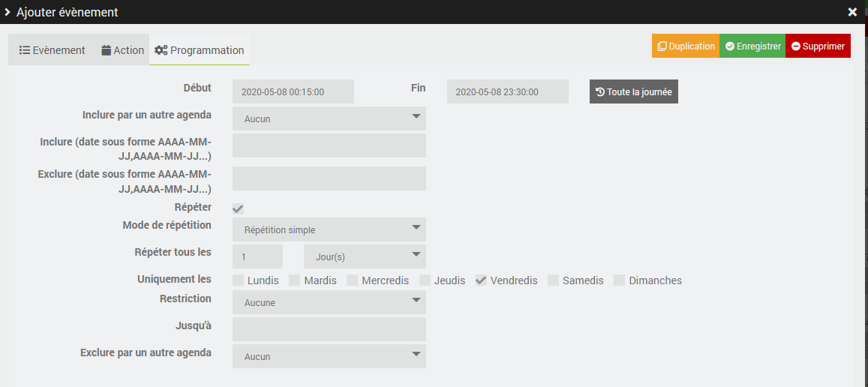Click the Jusqu'à date field
Viewport: 868px width, 387px height.
click(x=329, y=329)
